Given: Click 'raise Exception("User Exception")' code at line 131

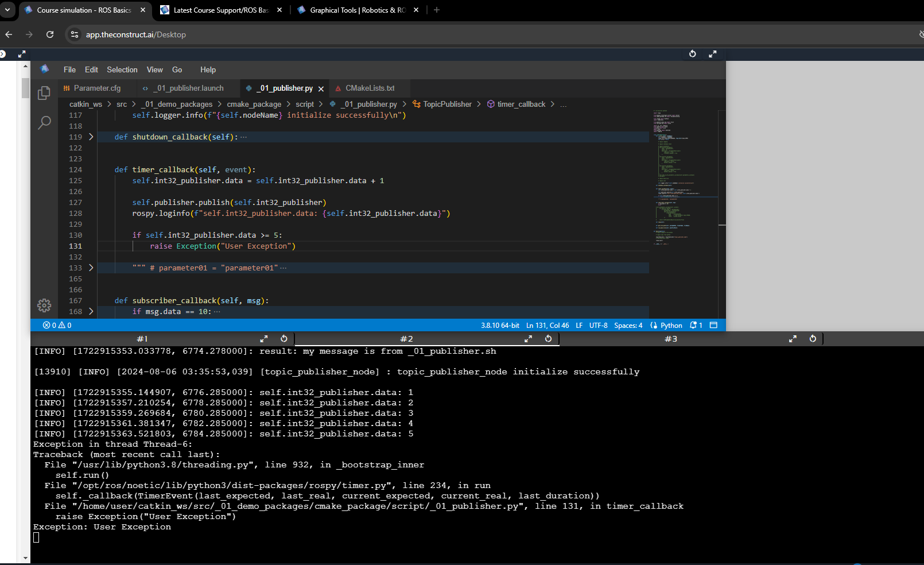Looking at the screenshot, I should coord(223,246).
